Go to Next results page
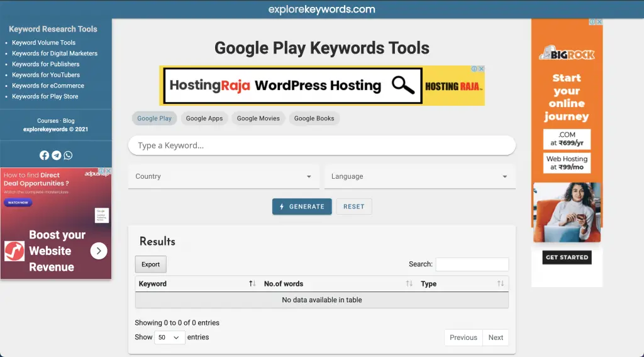Viewport: 644px width, 357px height. [x=496, y=337]
